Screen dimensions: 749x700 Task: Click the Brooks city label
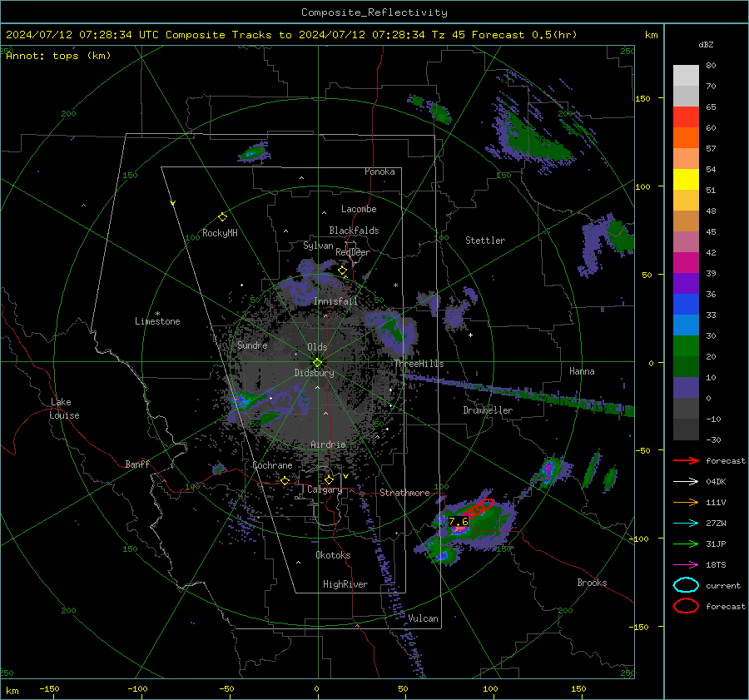[592, 583]
